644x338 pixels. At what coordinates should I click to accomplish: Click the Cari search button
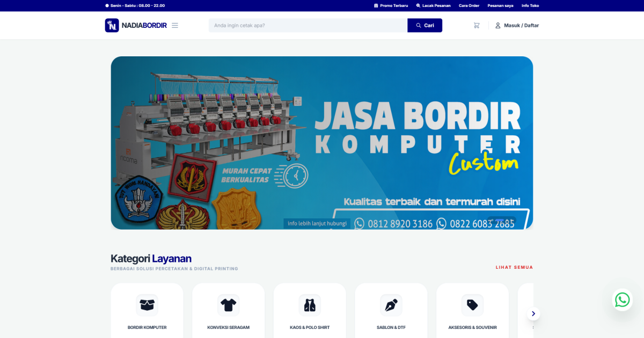(425, 25)
